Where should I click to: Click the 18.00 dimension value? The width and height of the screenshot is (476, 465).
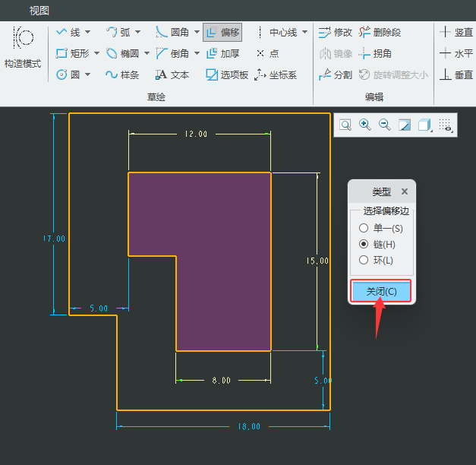249,426
